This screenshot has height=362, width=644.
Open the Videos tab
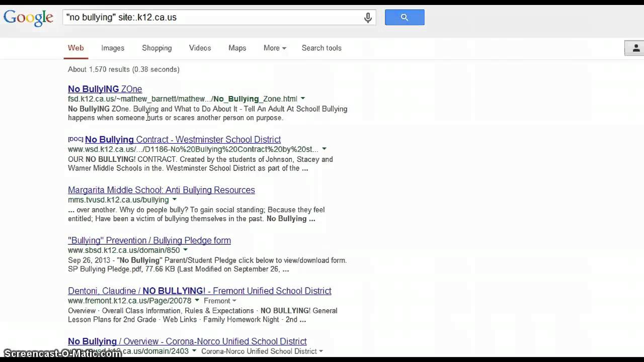click(200, 48)
